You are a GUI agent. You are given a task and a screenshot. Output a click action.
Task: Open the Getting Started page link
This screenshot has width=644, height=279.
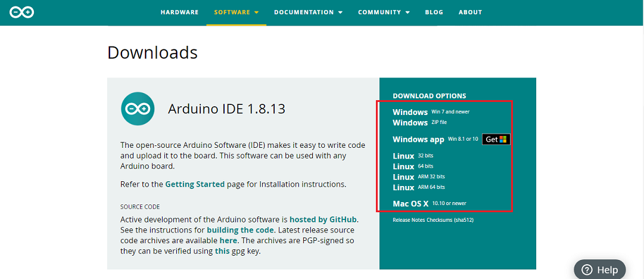[x=195, y=184]
